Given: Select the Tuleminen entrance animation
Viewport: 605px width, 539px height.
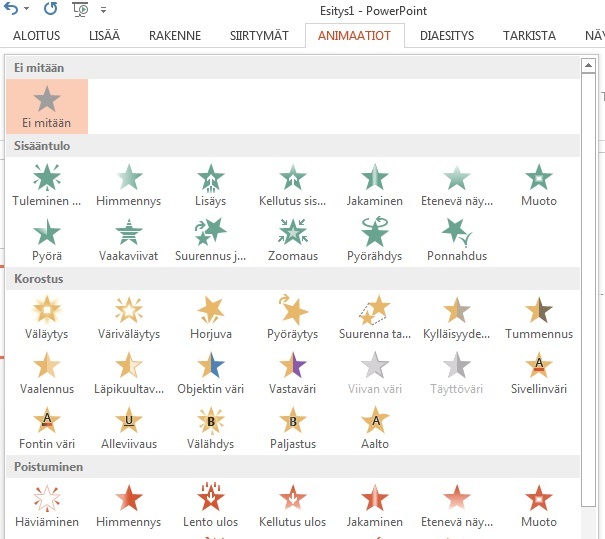Looking at the screenshot, I should (x=46, y=185).
